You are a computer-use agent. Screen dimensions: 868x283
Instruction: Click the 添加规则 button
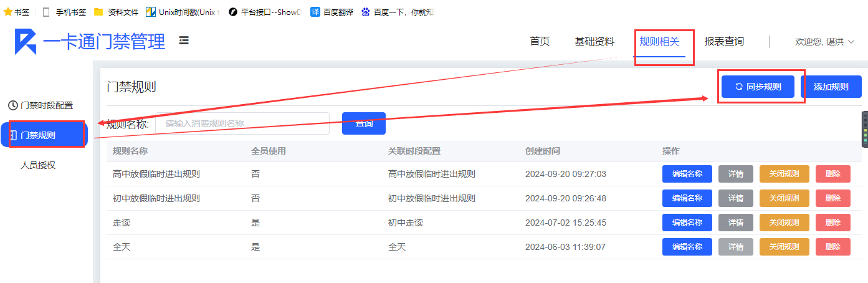click(831, 87)
